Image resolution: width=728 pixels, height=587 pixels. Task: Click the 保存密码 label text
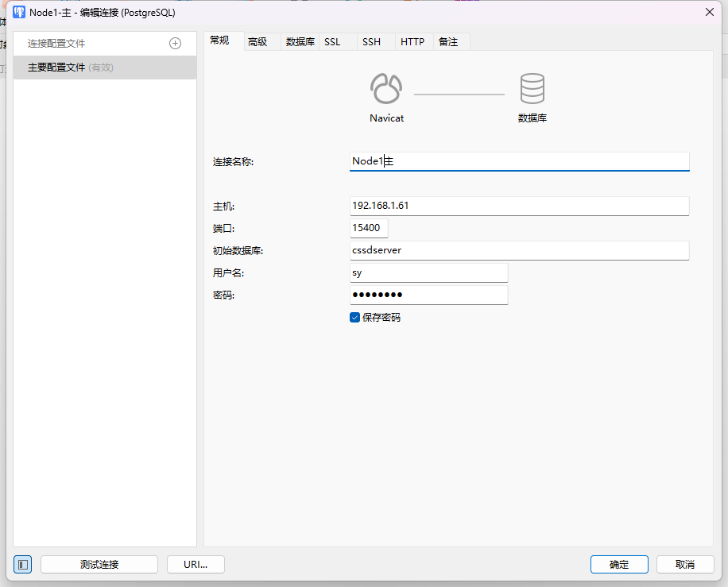(x=381, y=318)
